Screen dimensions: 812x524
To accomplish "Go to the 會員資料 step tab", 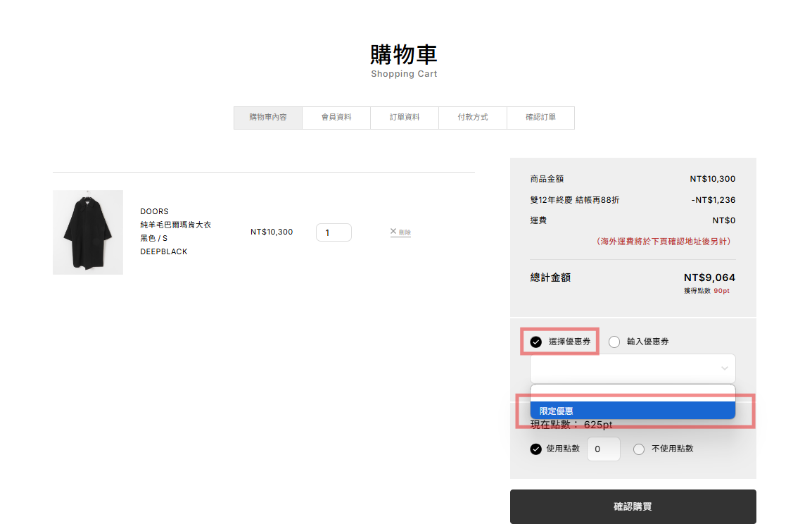I will click(336, 118).
